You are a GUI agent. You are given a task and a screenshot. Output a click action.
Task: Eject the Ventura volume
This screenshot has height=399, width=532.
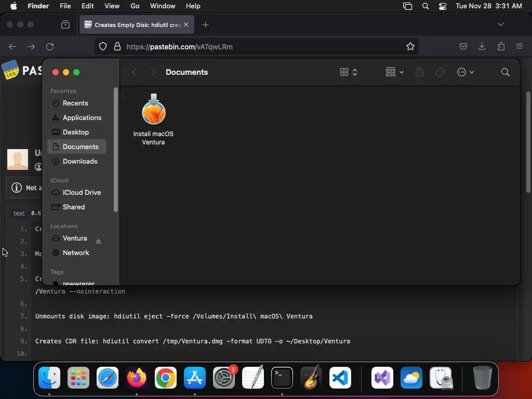pos(98,241)
